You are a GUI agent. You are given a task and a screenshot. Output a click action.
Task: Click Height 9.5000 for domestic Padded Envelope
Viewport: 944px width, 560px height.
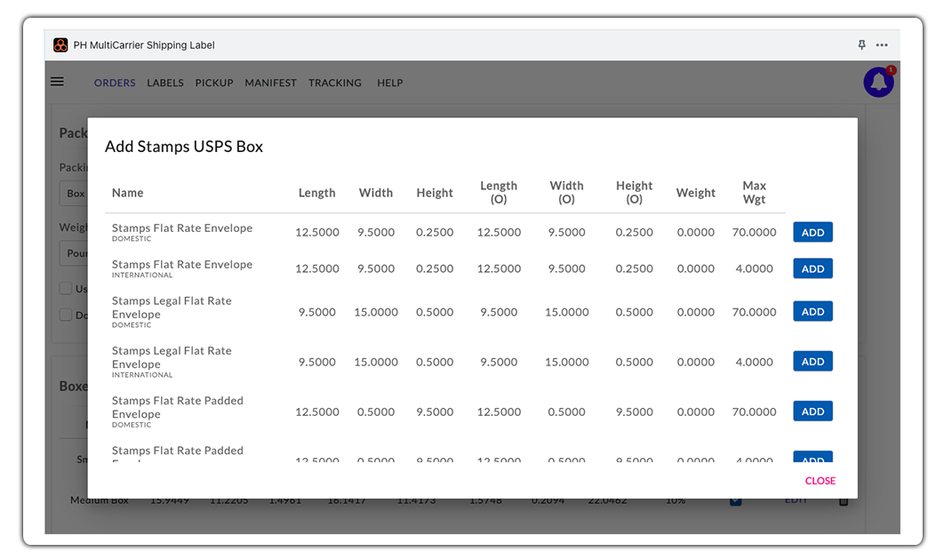[x=435, y=412]
